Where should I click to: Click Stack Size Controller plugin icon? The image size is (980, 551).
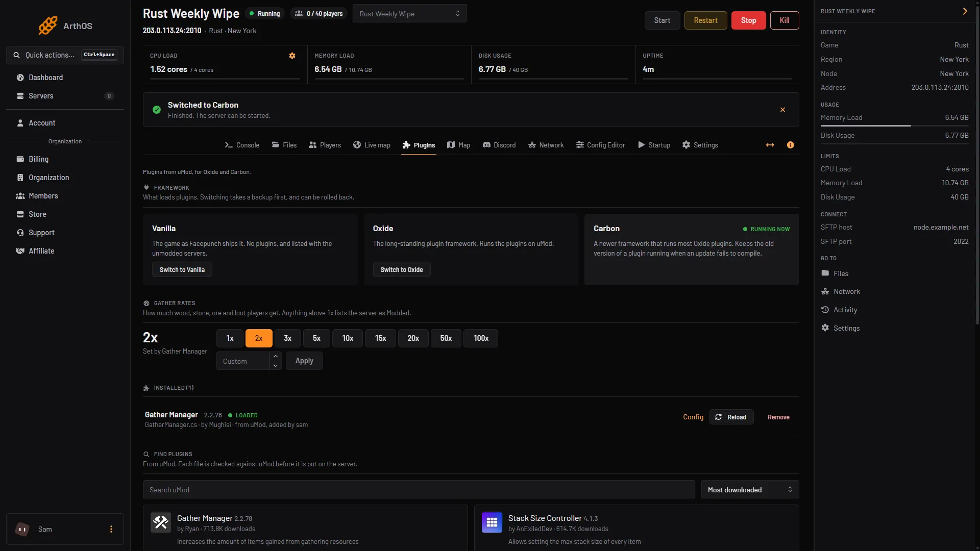click(492, 522)
